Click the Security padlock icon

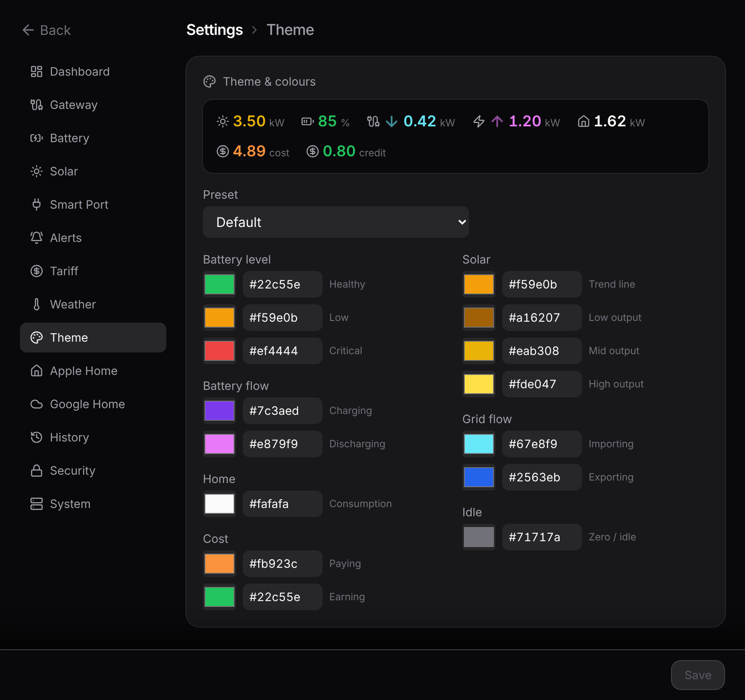(x=37, y=471)
